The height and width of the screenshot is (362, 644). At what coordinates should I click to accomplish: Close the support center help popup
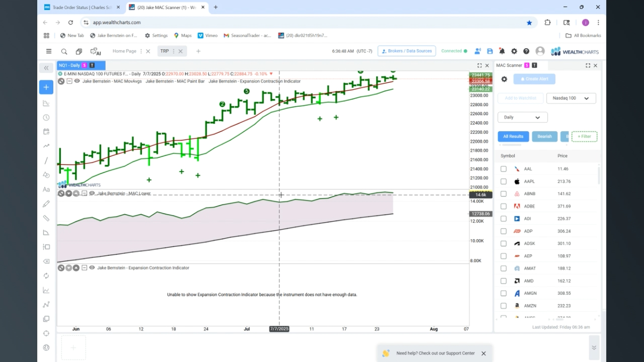tap(484, 353)
